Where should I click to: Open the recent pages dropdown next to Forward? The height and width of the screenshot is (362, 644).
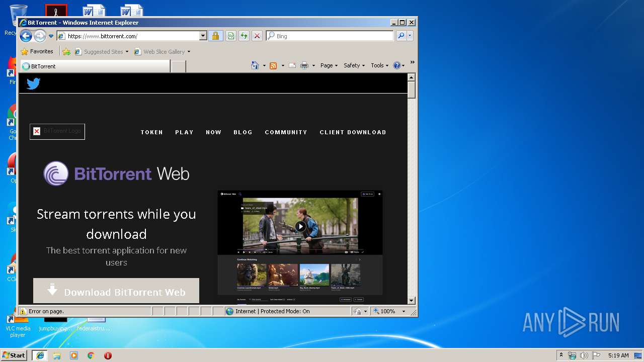(x=51, y=36)
